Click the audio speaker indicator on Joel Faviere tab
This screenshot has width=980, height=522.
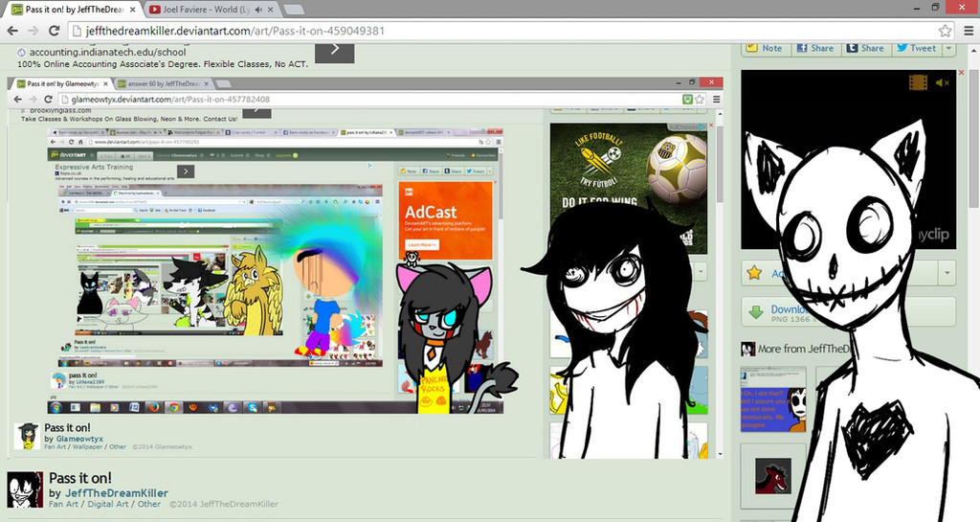[x=258, y=10]
